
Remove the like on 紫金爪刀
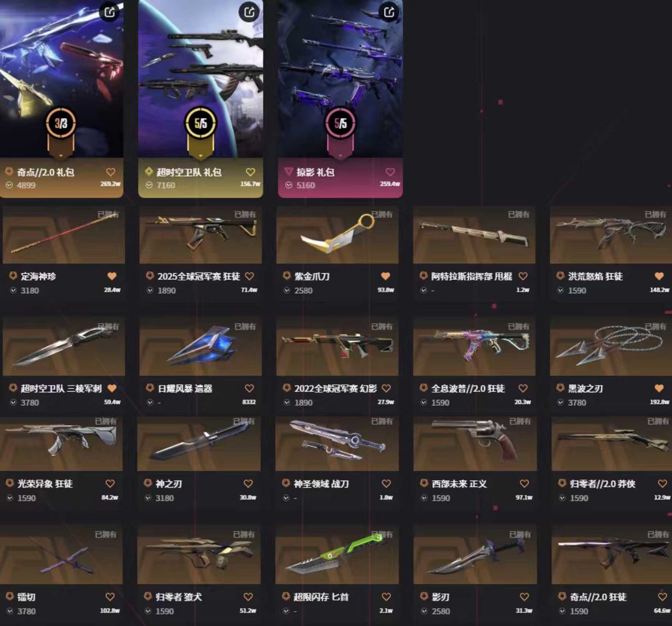(385, 276)
